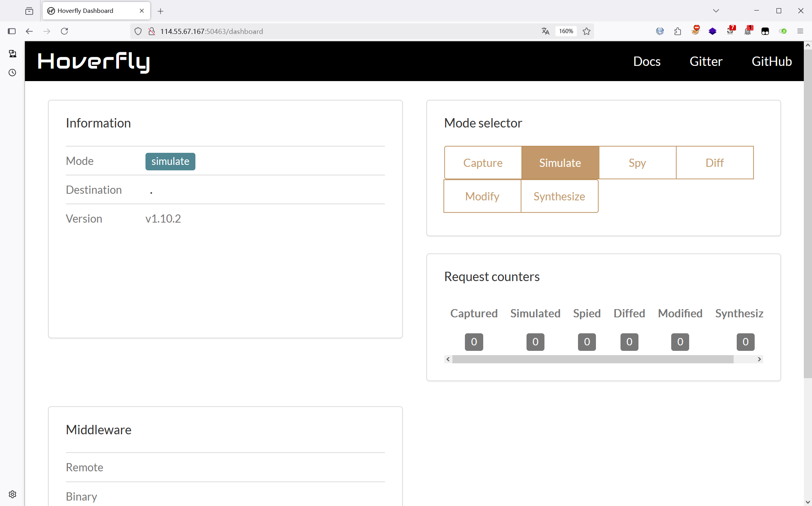Reset the 160% zoom indicator
The width and height of the screenshot is (812, 506).
coord(566,31)
